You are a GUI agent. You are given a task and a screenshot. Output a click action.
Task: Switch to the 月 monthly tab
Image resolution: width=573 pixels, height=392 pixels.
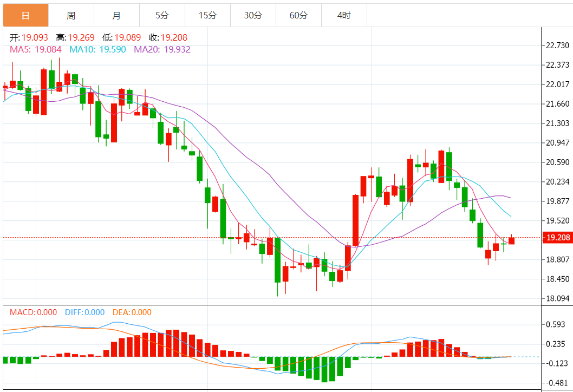click(116, 15)
